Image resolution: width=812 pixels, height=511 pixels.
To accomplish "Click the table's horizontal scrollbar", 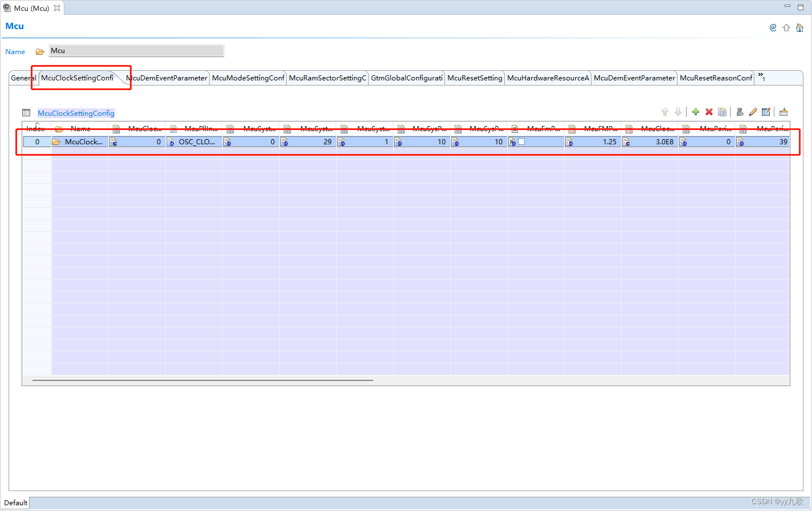I will (203, 380).
